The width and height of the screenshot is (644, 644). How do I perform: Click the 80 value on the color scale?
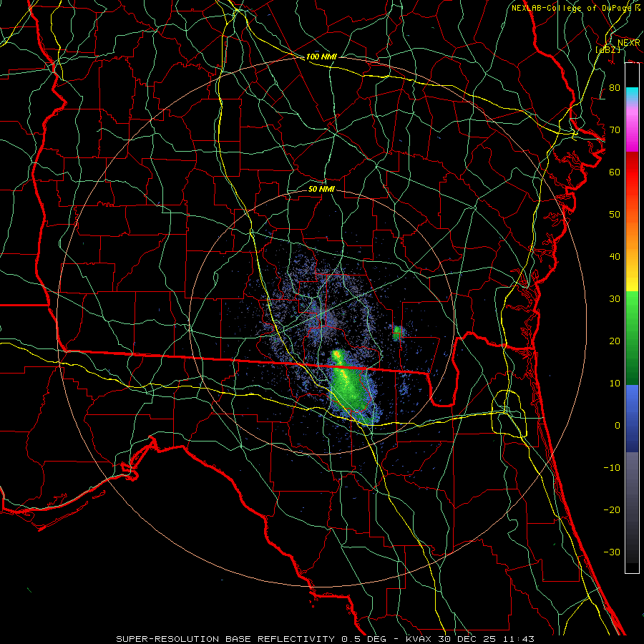click(615, 87)
